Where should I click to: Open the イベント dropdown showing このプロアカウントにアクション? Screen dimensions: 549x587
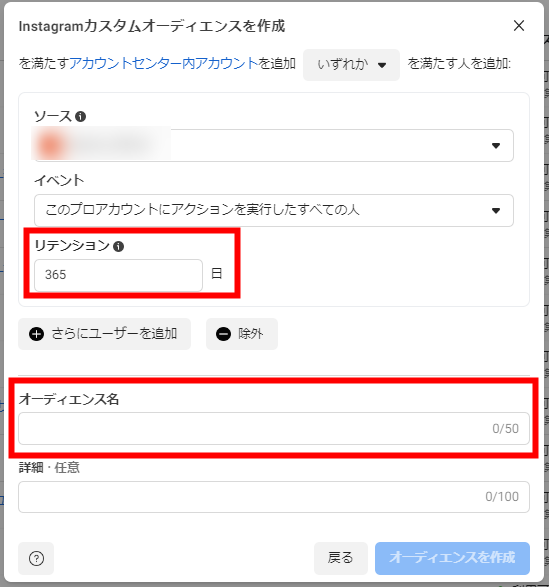[274, 210]
